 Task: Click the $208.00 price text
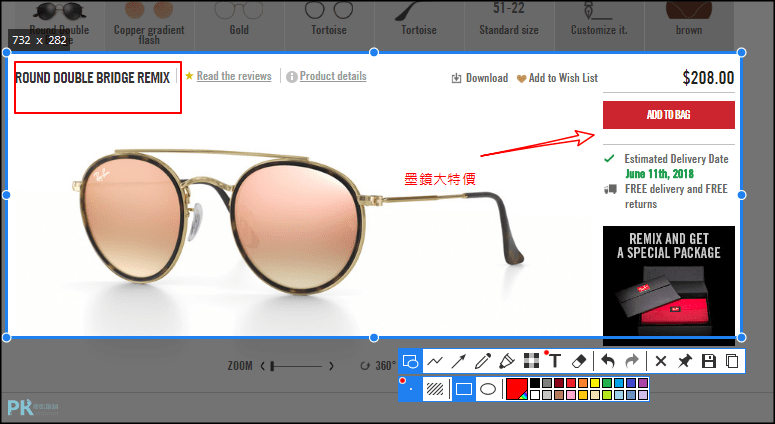pos(708,78)
